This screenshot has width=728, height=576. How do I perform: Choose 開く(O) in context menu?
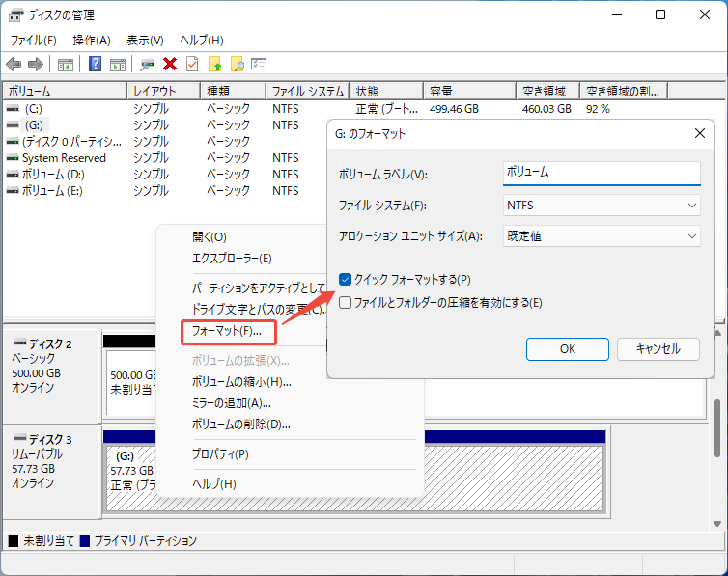tap(210, 237)
